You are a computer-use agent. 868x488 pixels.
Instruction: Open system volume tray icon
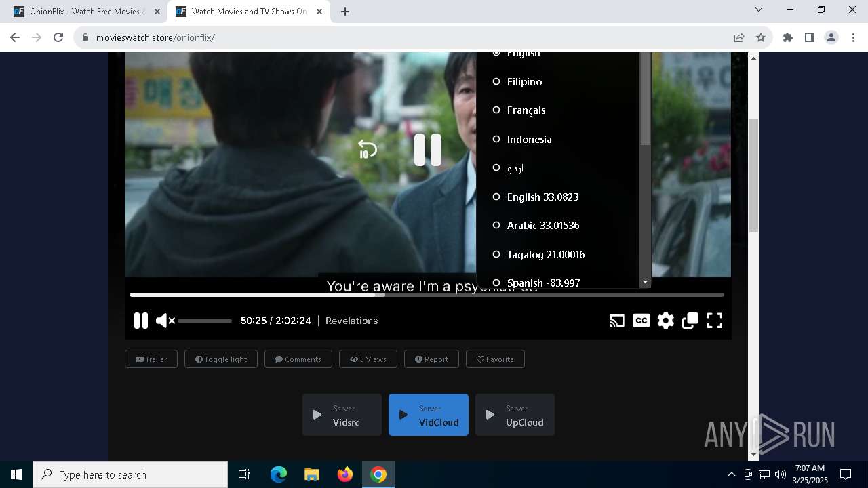tap(781, 474)
